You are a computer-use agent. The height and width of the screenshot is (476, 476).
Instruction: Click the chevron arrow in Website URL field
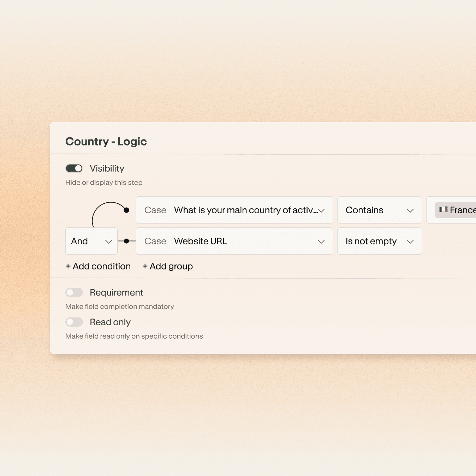pyautogui.click(x=321, y=242)
